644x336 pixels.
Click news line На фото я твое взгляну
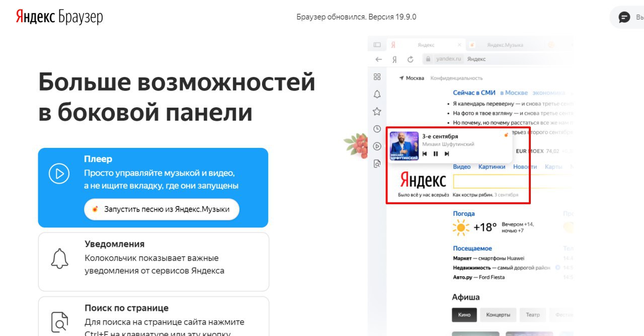(x=513, y=113)
